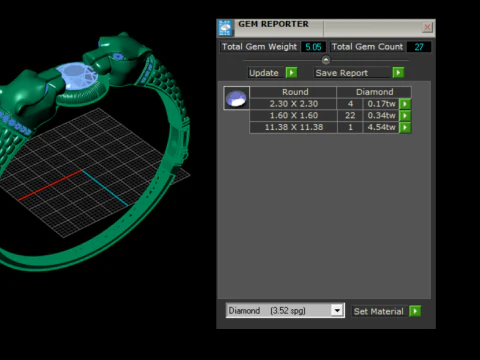This screenshot has height=360, width=480.
Task: Select the round gem thumbnail
Action: pos(236,98)
